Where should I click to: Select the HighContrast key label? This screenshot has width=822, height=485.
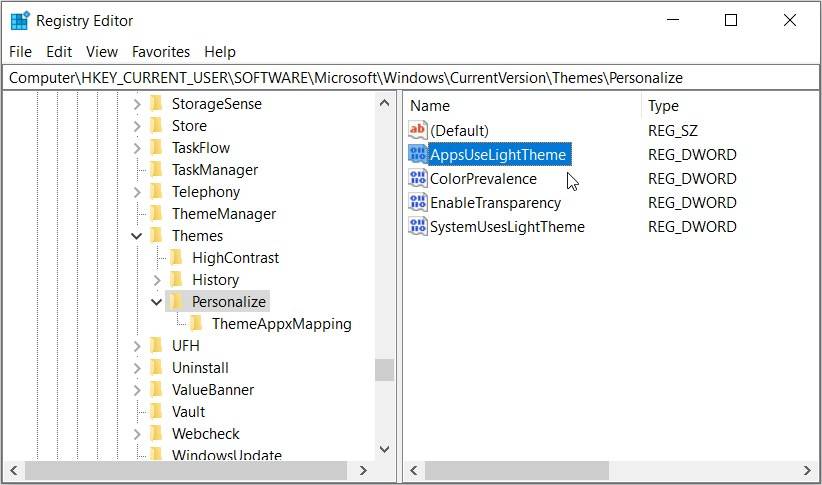pos(236,257)
